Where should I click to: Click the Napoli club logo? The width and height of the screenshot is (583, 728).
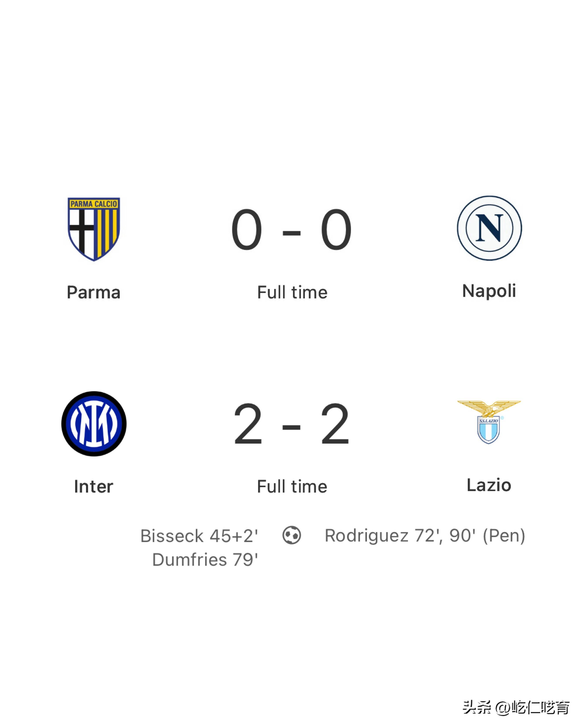click(489, 228)
